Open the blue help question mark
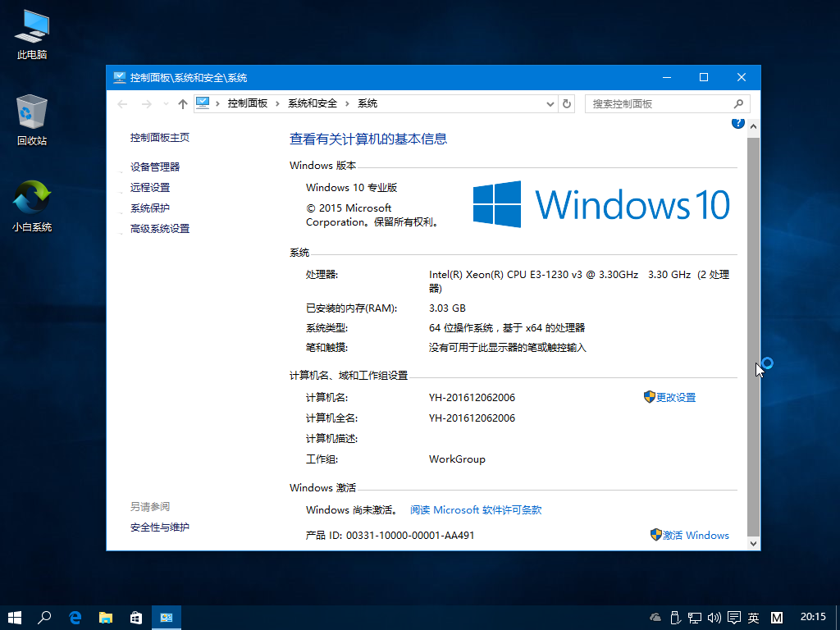Screen dimensions: 840x630 [x=737, y=122]
